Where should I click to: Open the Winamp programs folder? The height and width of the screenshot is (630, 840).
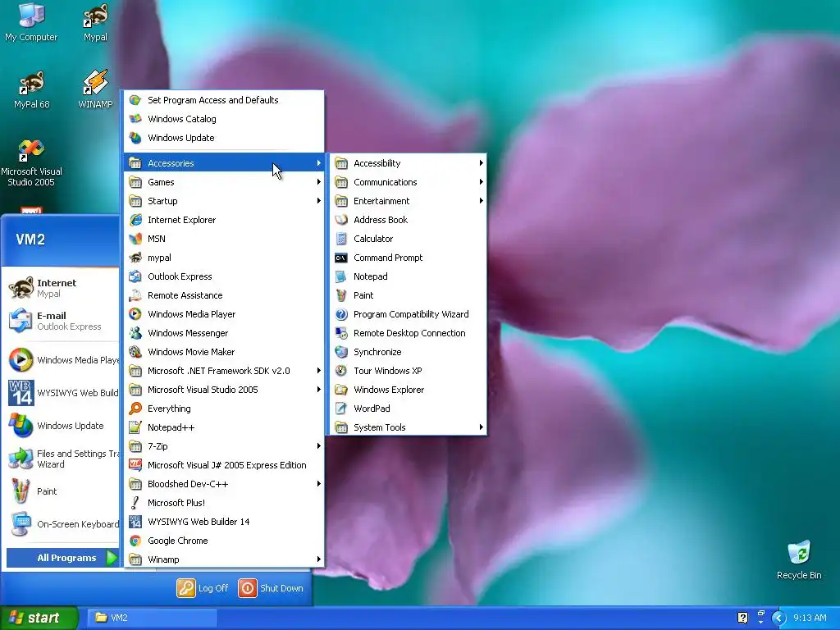(x=224, y=559)
